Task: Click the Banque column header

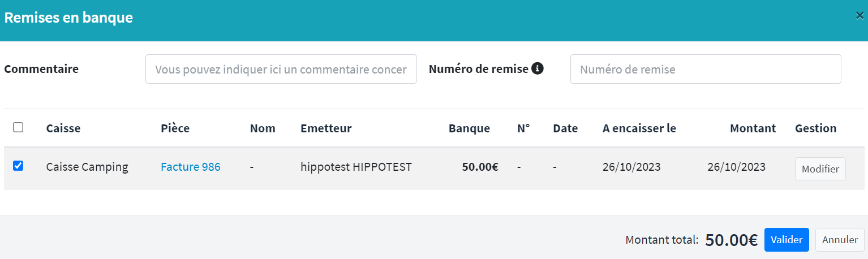Action: click(469, 128)
